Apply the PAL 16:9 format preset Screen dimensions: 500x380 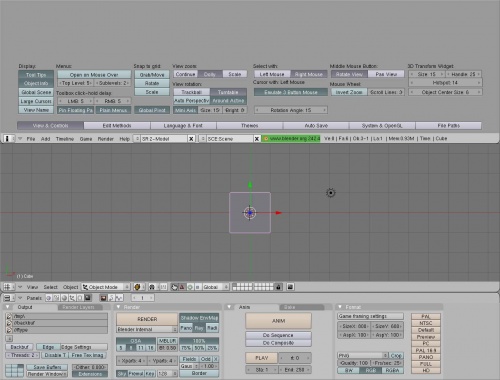(x=426, y=350)
